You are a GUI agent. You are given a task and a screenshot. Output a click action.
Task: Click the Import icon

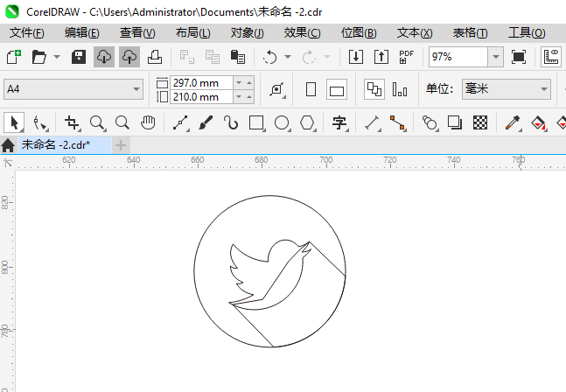[x=356, y=57]
